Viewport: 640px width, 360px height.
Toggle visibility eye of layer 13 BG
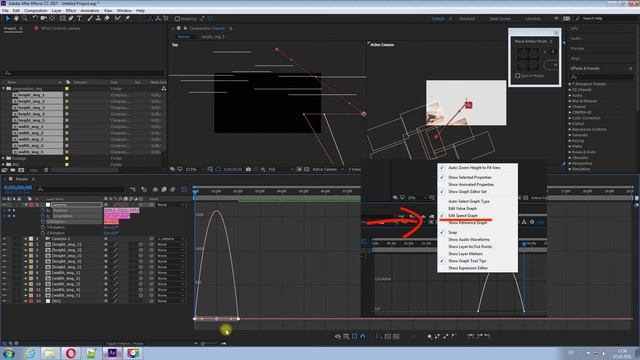point(4,301)
